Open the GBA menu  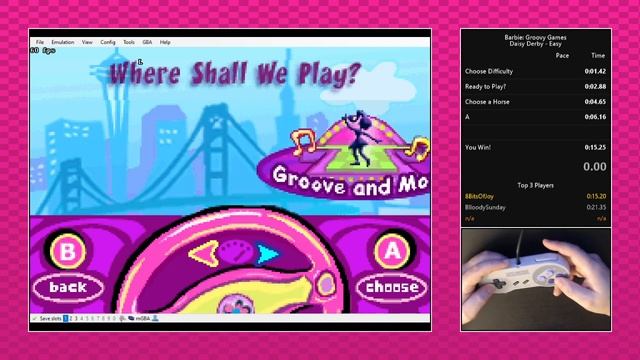[147, 42]
